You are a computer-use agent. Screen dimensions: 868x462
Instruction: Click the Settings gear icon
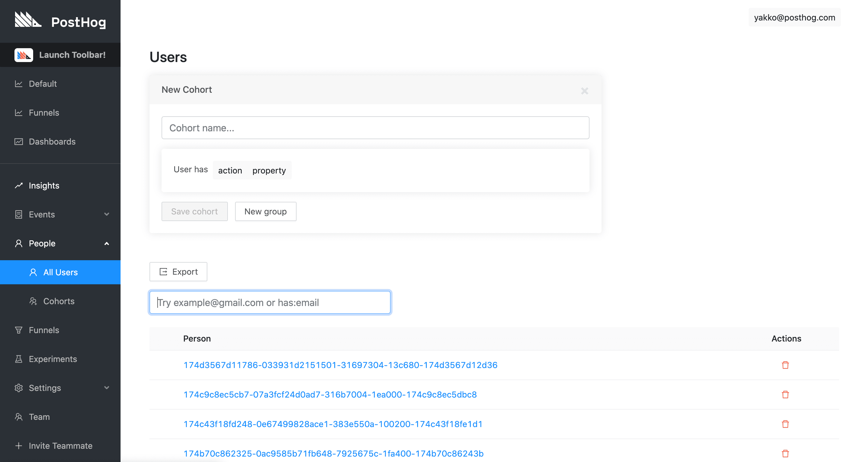click(x=19, y=388)
